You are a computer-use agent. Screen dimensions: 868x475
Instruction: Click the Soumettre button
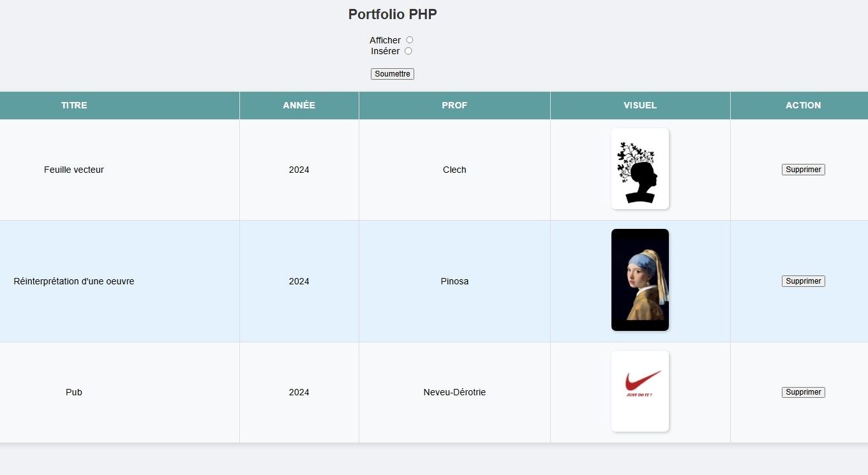pyautogui.click(x=393, y=74)
